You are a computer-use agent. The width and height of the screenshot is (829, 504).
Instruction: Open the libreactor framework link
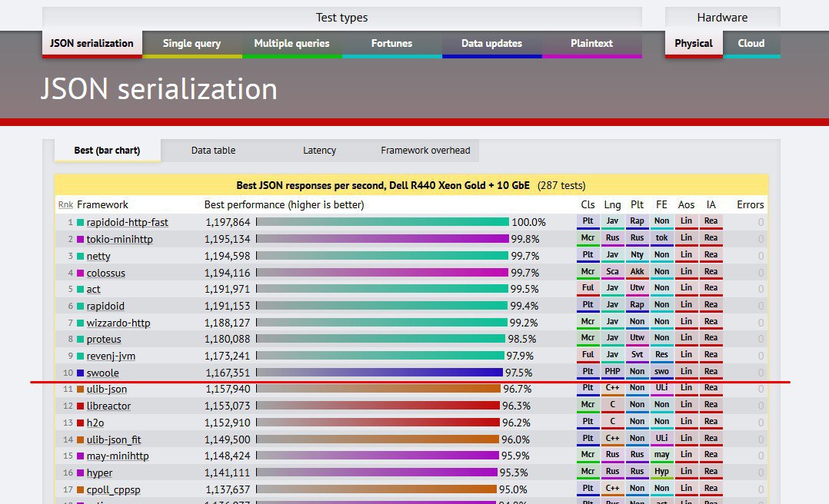click(x=108, y=406)
